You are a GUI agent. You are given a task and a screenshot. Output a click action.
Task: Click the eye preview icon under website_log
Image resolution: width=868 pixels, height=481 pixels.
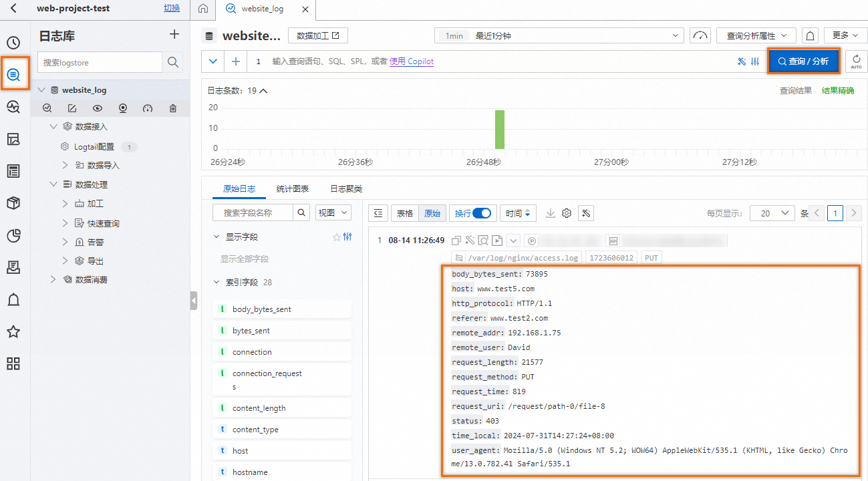[98, 108]
